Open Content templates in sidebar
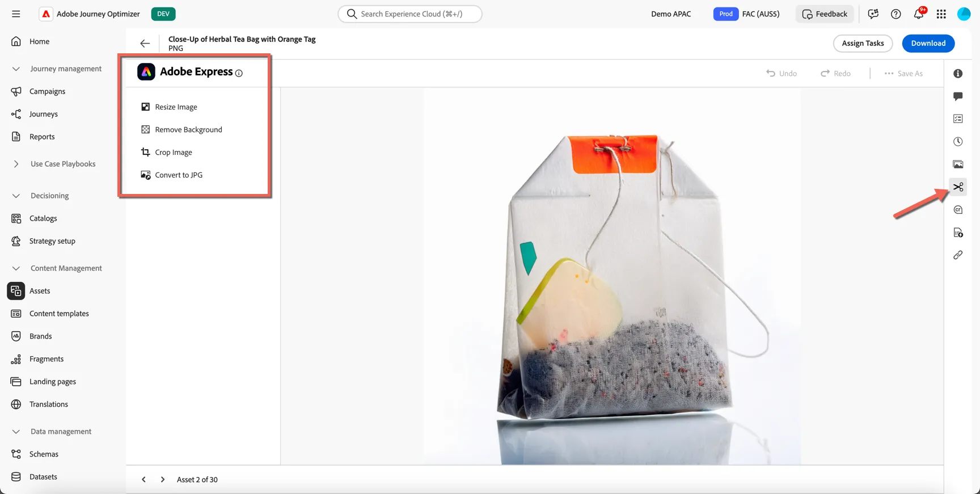This screenshot has height=494, width=980. [x=59, y=314]
